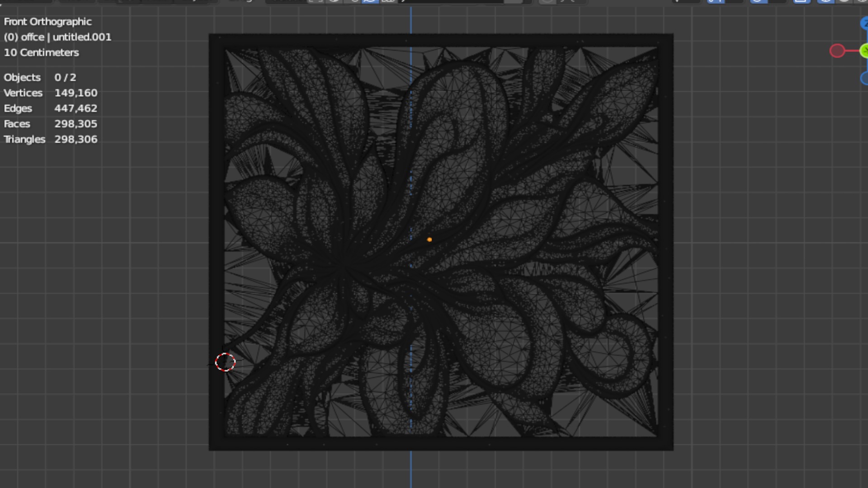Click the negative Z circle at gizmo bottom
Image resolution: width=868 pixels, height=488 pixels.
click(864, 79)
